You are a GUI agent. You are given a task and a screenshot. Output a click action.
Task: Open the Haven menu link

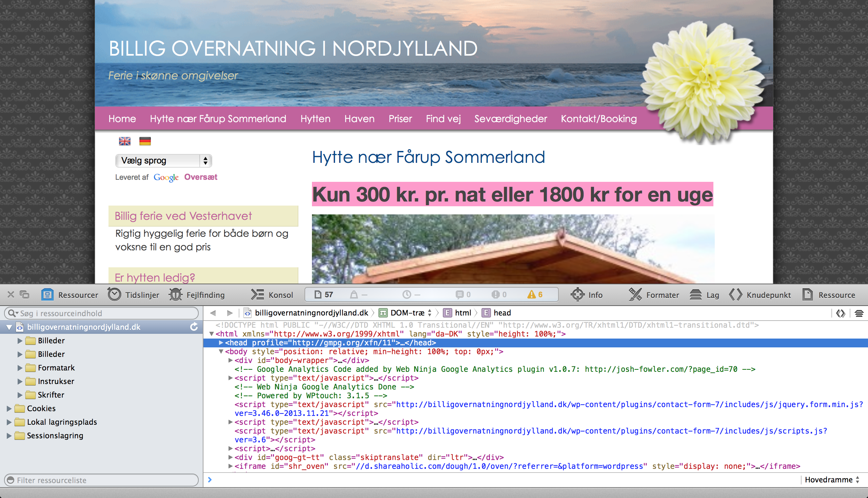[359, 119]
